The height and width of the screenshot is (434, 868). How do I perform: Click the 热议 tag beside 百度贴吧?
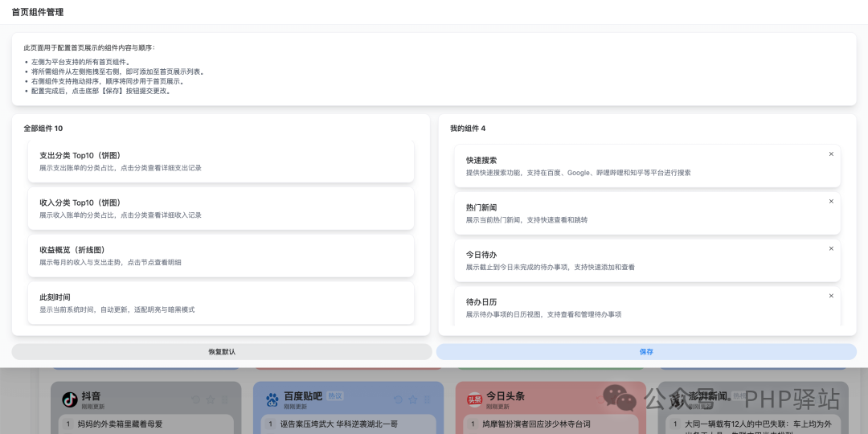click(335, 395)
